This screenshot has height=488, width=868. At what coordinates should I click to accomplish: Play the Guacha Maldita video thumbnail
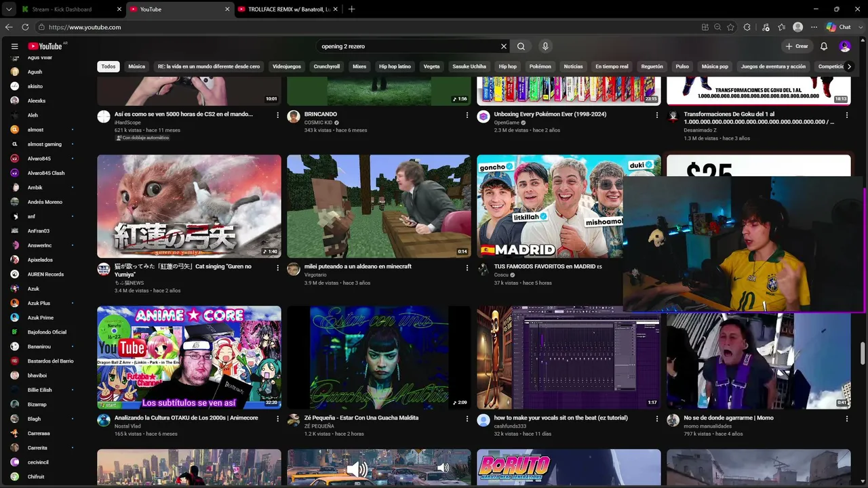(379, 357)
